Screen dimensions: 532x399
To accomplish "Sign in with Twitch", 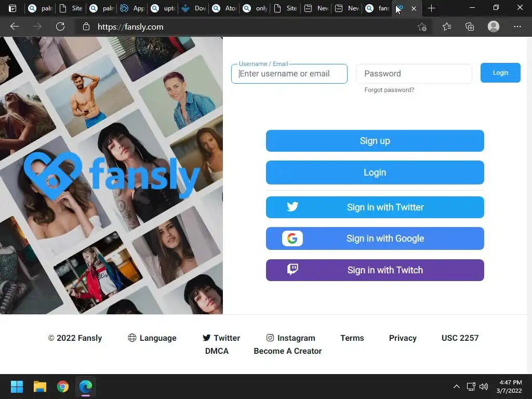I will (x=375, y=270).
